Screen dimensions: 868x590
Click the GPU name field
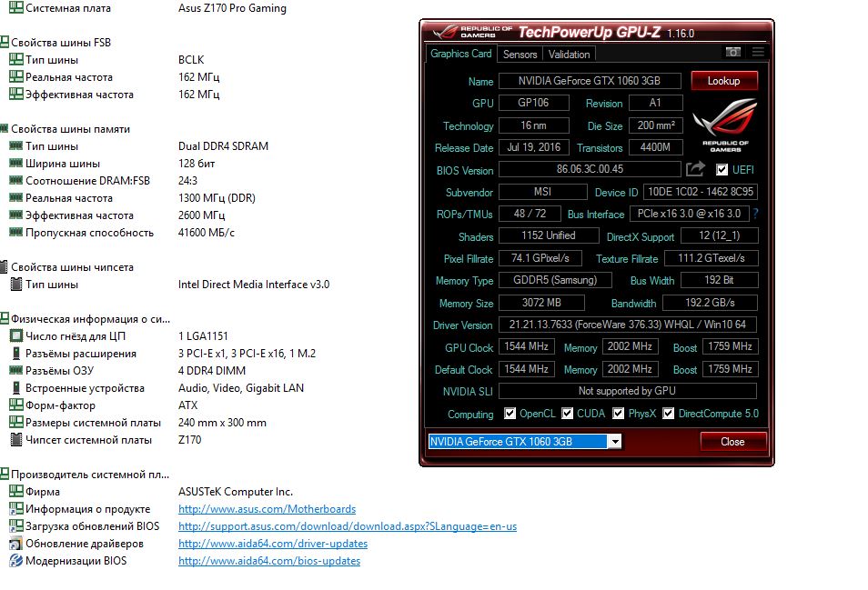click(x=590, y=81)
